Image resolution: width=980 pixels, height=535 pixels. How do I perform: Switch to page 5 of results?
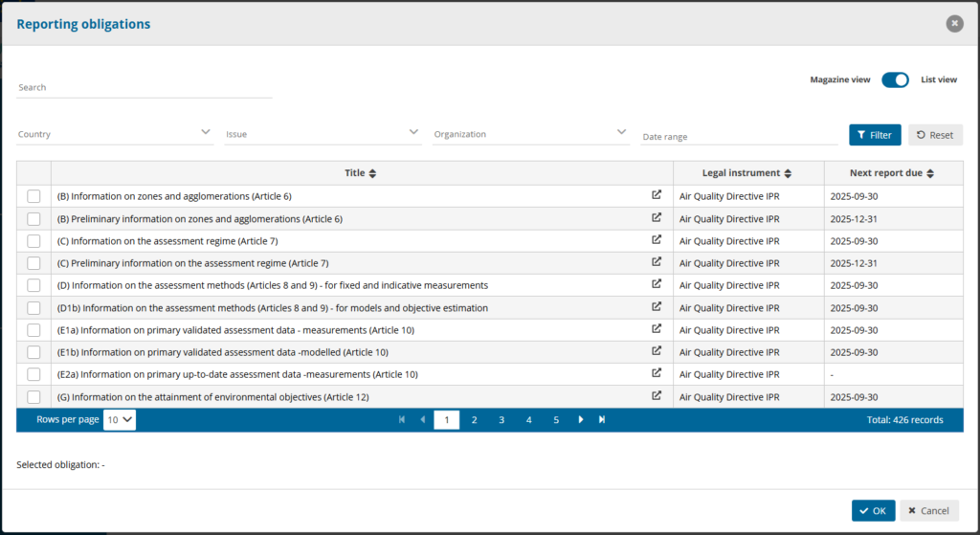click(x=555, y=419)
